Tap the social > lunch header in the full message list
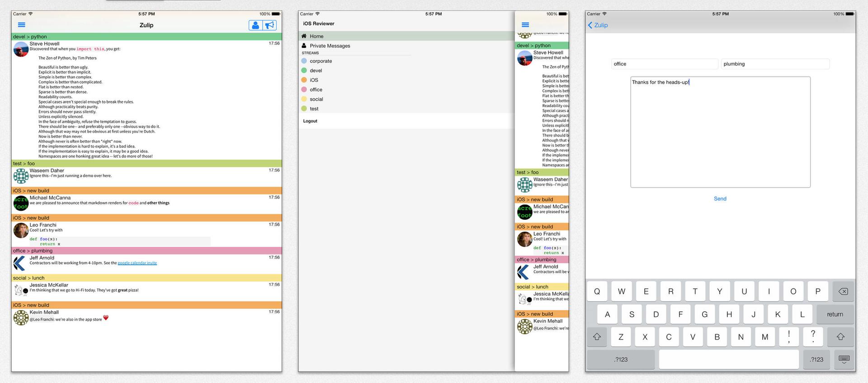This screenshot has width=868, height=383. [146, 278]
